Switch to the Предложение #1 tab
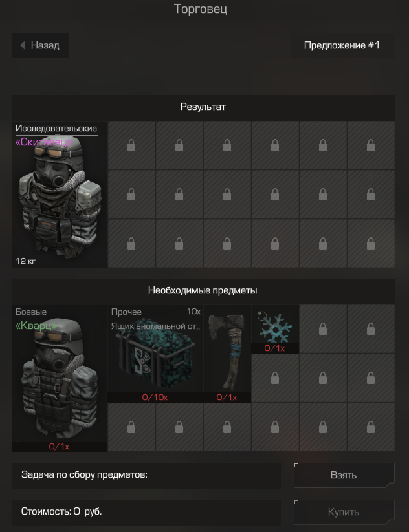The height and width of the screenshot is (532, 409). [x=342, y=45]
